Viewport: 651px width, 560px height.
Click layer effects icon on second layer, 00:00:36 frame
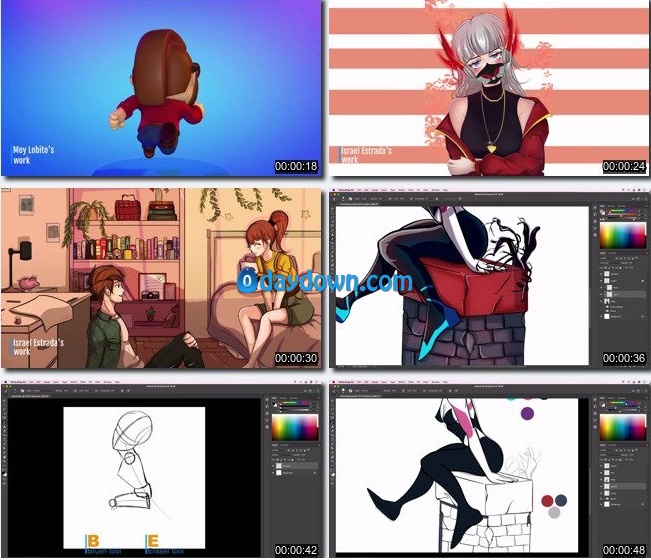pos(643,281)
